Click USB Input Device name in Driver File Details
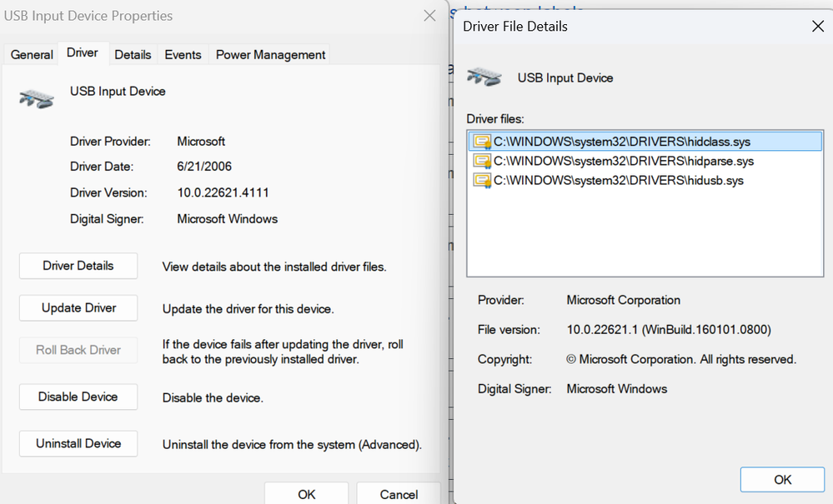This screenshot has height=504, width=833. click(565, 78)
